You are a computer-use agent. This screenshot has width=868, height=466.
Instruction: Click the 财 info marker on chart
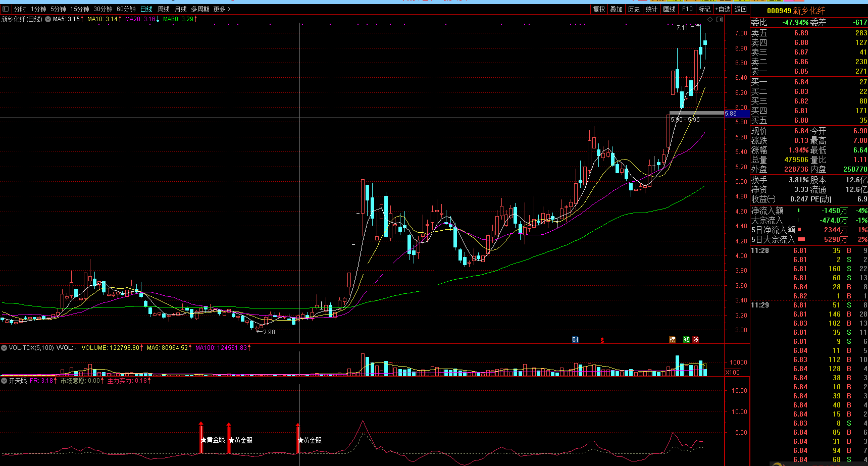[575, 340]
